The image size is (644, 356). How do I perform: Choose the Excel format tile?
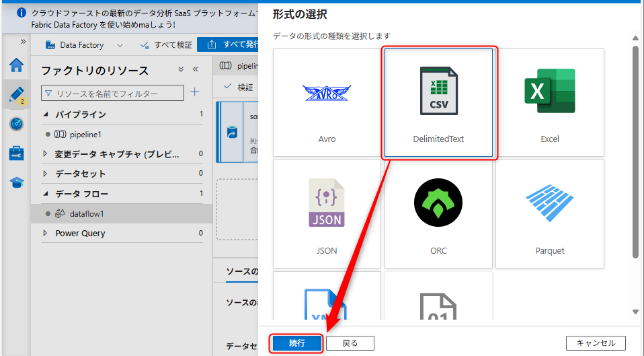point(550,102)
